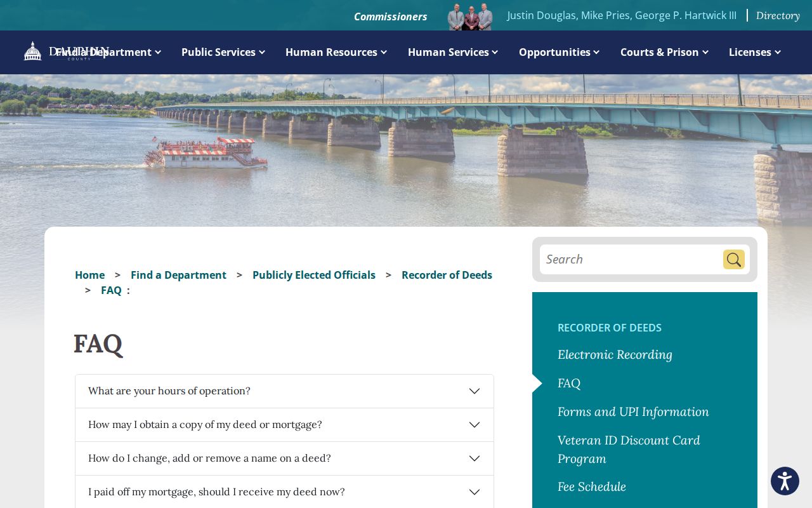Open the accessibility options widget
The width and height of the screenshot is (812, 508).
(x=785, y=481)
